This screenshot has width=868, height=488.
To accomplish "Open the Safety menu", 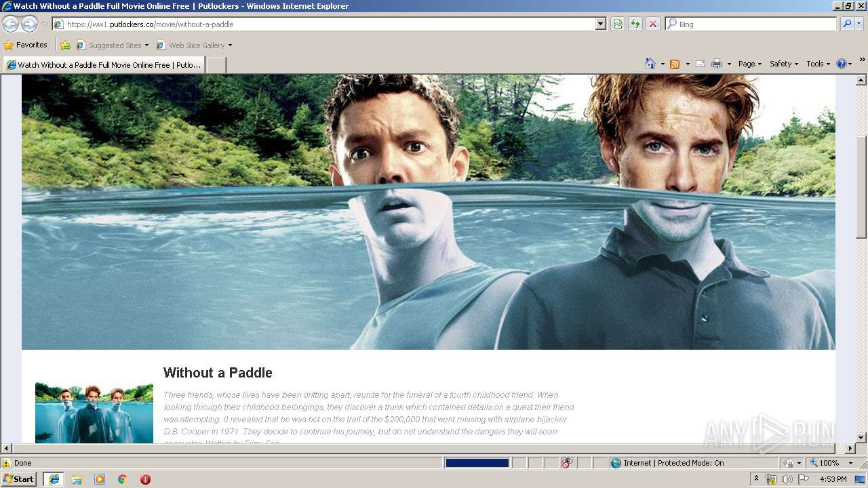I will click(x=784, y=64).
